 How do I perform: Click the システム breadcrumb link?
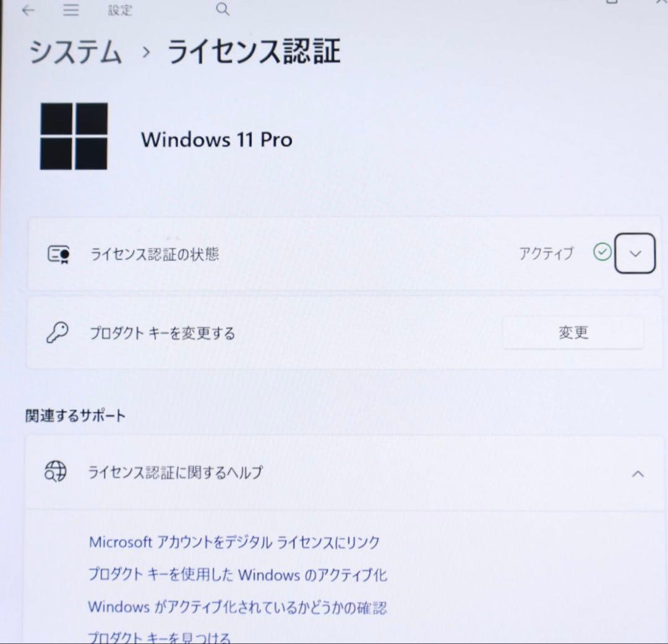point(75,52)
